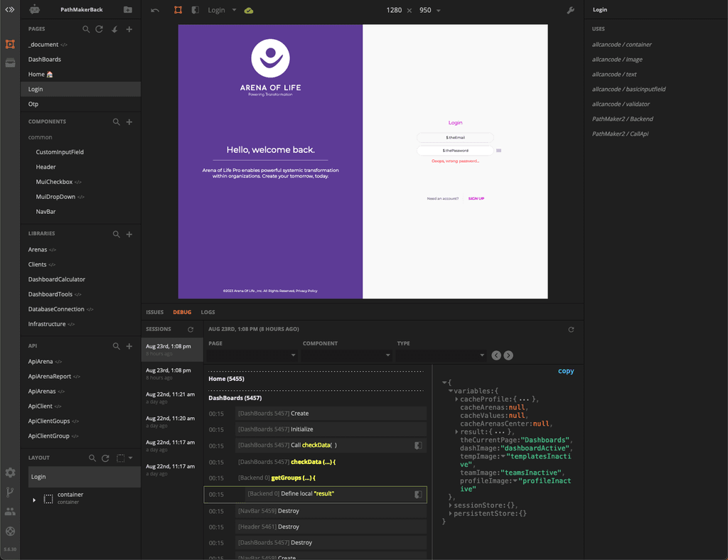Refresh the debug log for Aug 23rd session
728x560 pixels.
click(571, 330)
